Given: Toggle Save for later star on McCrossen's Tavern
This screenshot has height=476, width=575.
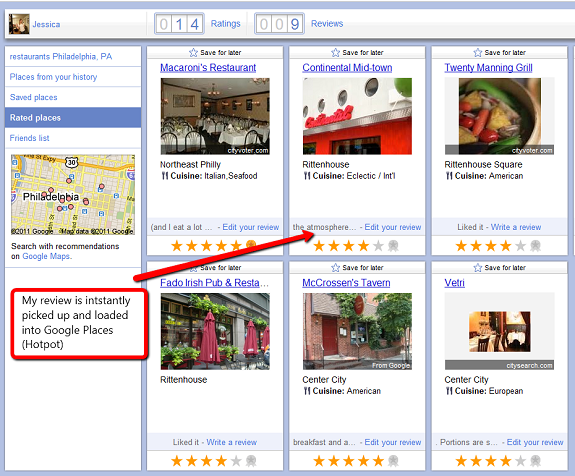Looking at the screenshot, I should point(336,268).
